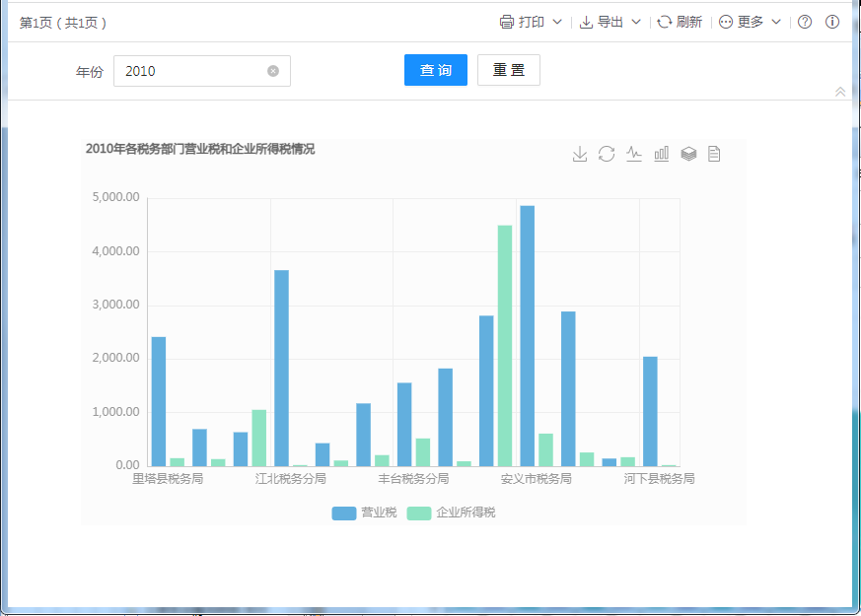This screenshot has width=861, height=616.
Task: Click the help question mark icon
Action: pyautogui.click(x=805, y=22)
